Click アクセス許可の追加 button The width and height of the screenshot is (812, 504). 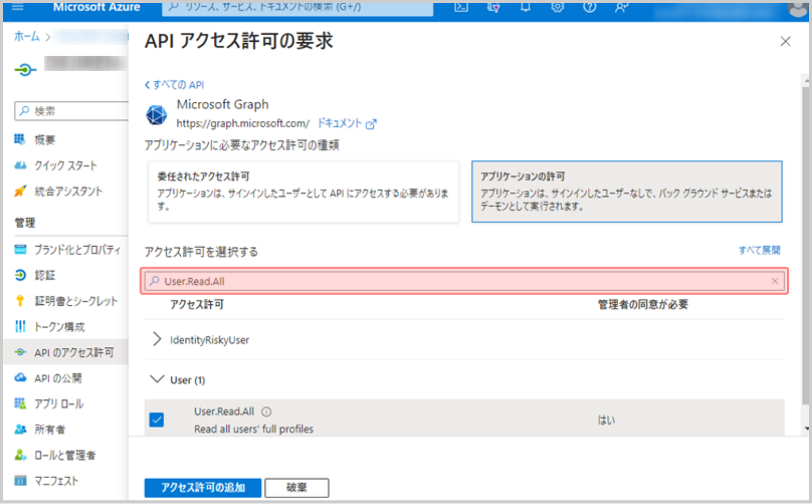click(202, 488)
